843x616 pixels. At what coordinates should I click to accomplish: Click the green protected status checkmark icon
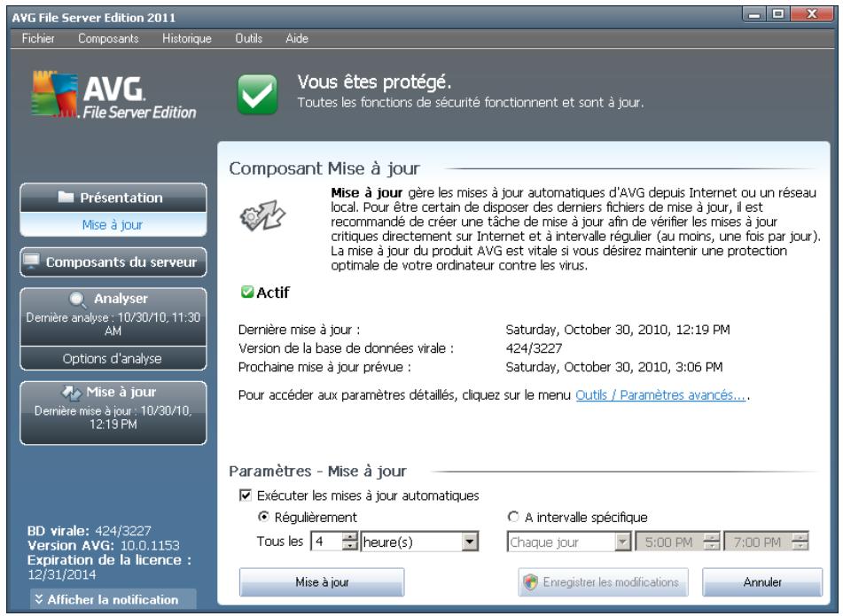[258, 95]
